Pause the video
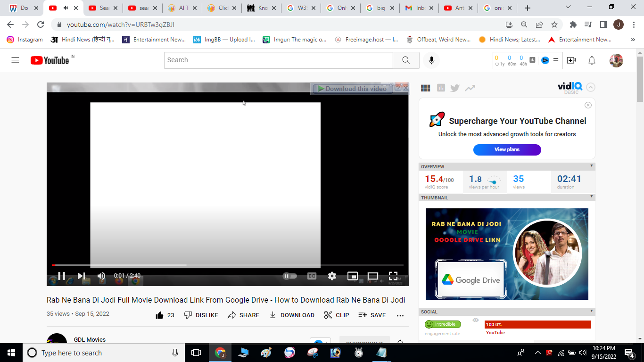644x362 pixels. (x=61, y=276)
